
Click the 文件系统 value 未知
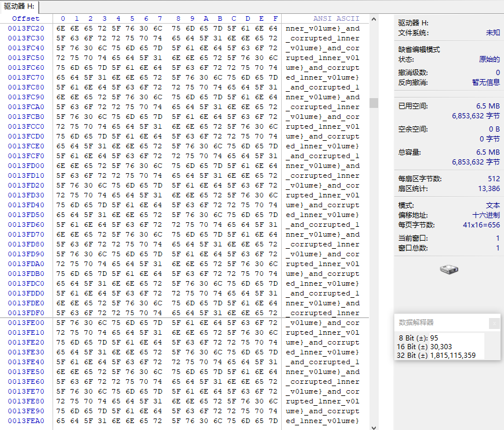point(493,33)
